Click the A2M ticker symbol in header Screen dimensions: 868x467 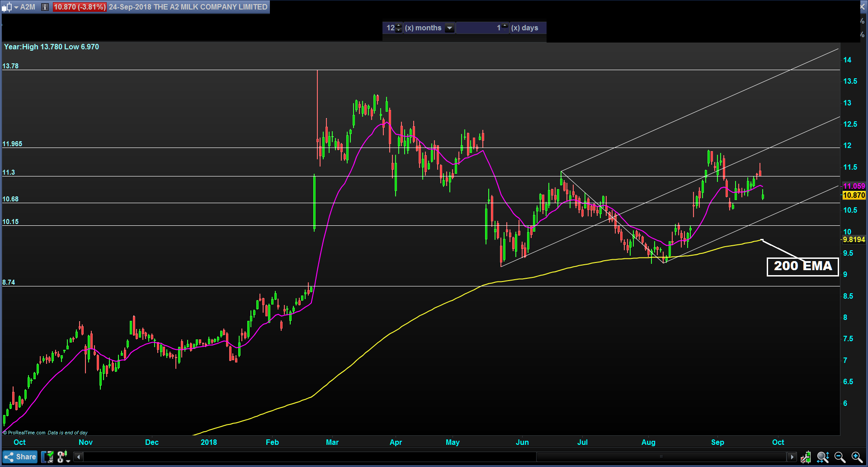pos(28,7)
